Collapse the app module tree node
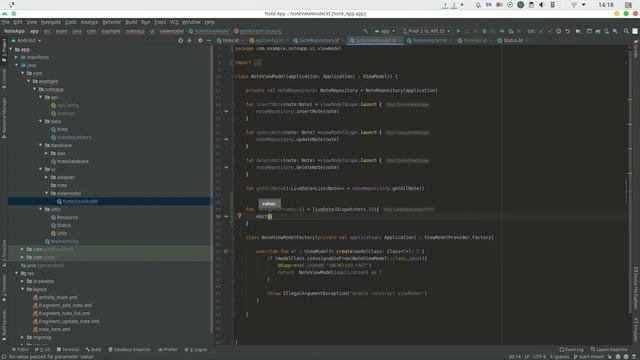Image resolution: width=640 pixels, height=360 pixels. (x=11, y=49)
